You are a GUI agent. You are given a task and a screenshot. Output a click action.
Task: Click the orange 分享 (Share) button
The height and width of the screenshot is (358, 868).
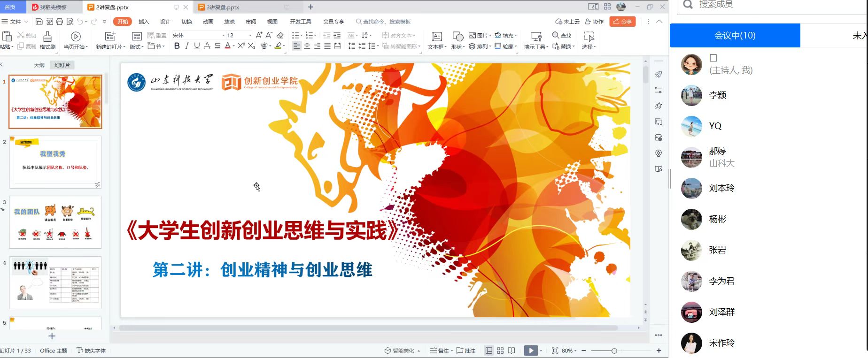622,22
